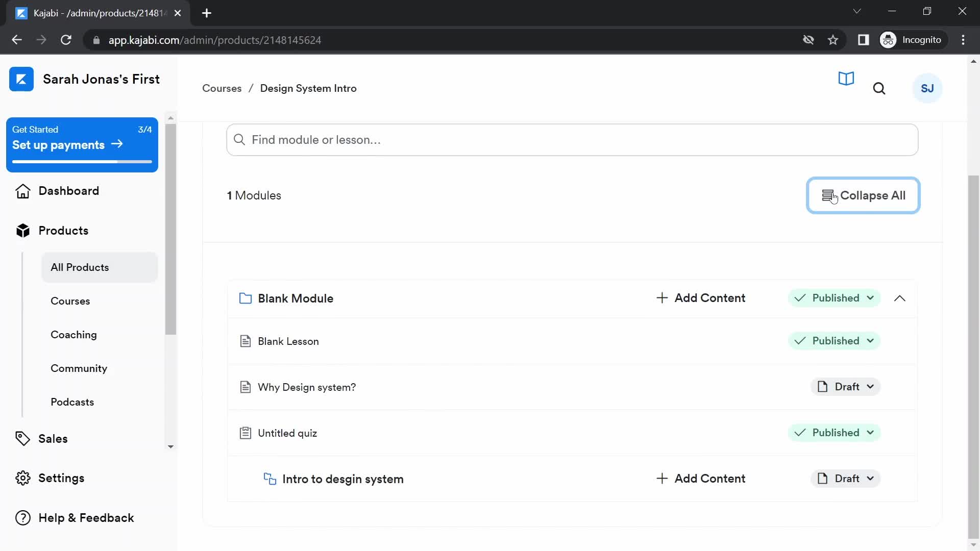Open the Blank Lesson row
The width and height of the screenshot is (980, 551).
pyautogui.click(x=572, y=341)
